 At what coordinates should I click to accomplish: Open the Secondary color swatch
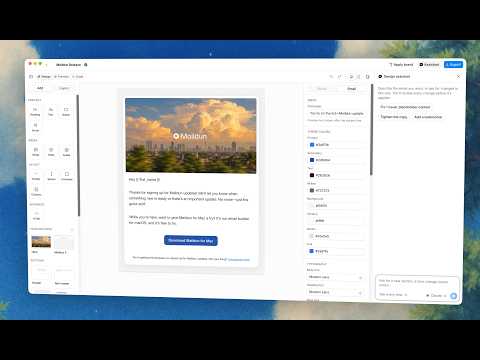(312, 160)
